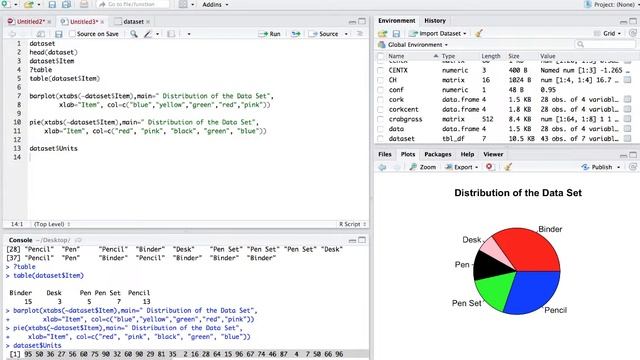View the cork data frame via row icon

[x=628, y=100]
